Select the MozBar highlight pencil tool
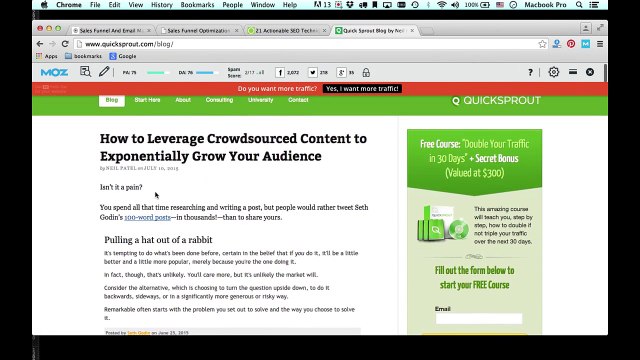640x360 pixels. coord(104,72)
